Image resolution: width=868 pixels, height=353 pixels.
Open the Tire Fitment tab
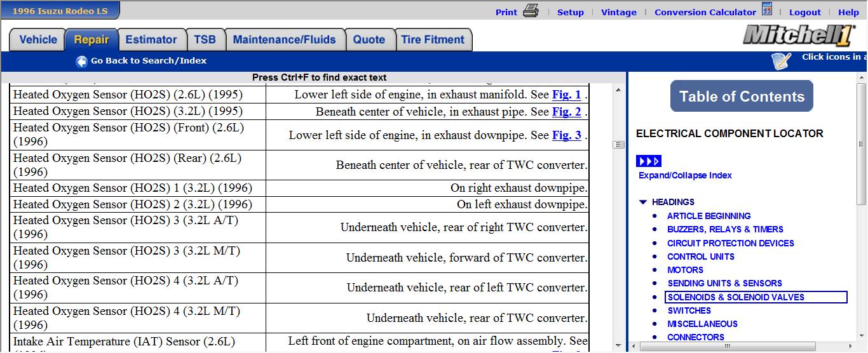433,39
